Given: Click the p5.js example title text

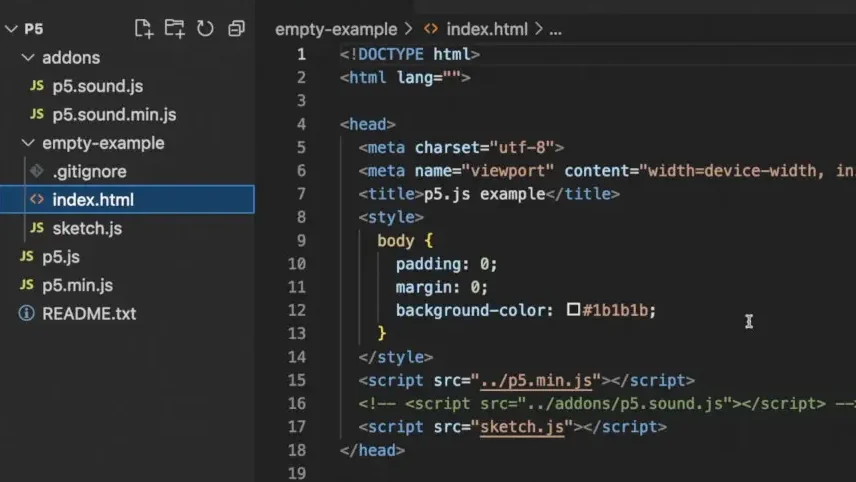Looking at the screenshot, I should (x=484, y=194).
